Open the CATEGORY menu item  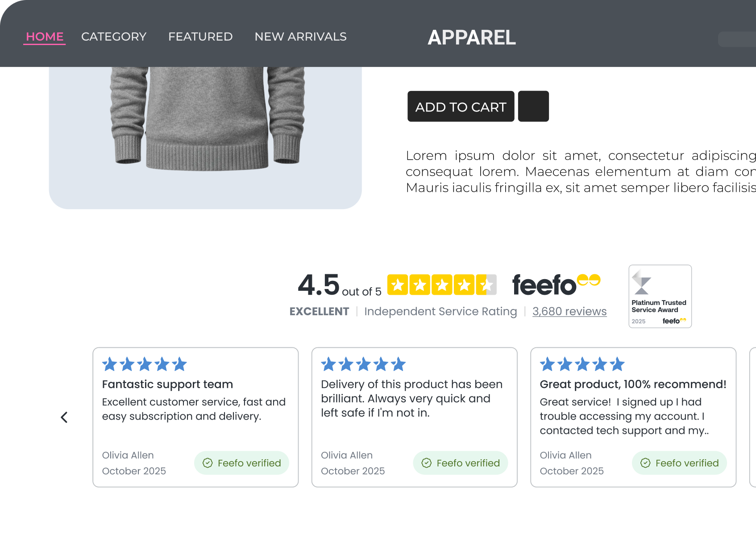tap(114, 37)
